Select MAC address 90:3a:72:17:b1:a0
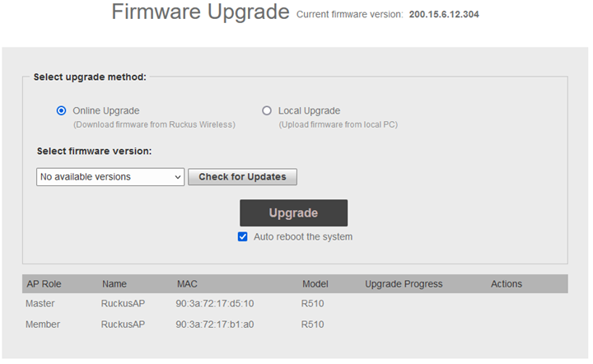 point(214,324)
